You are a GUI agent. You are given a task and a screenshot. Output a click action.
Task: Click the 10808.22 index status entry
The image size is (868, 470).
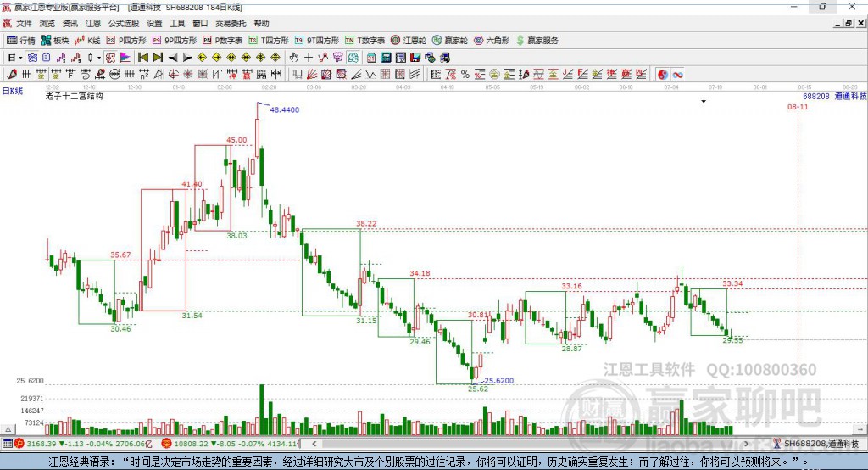(230, 444)
